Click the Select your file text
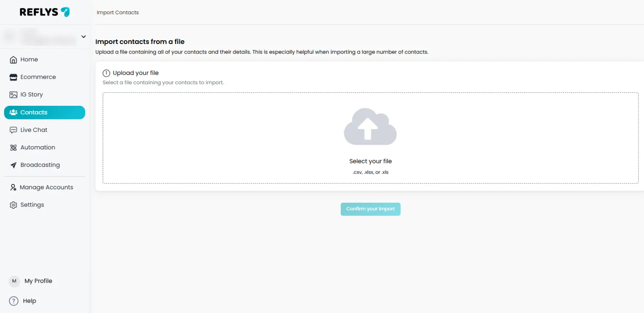 point(370,161)
